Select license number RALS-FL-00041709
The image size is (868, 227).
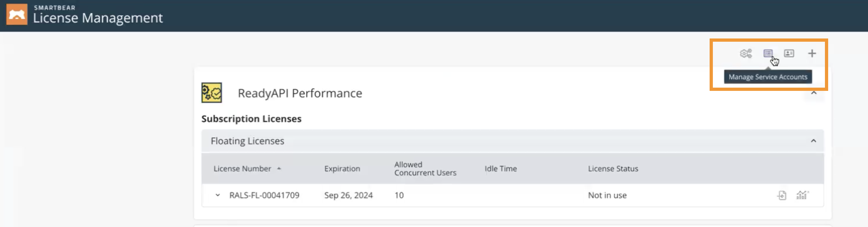[264, 195]
